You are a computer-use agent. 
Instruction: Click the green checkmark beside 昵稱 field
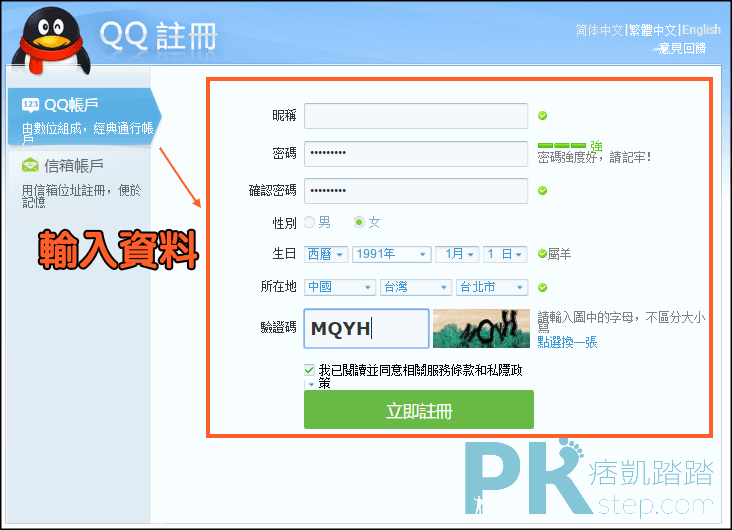click(x=542, y=116)
